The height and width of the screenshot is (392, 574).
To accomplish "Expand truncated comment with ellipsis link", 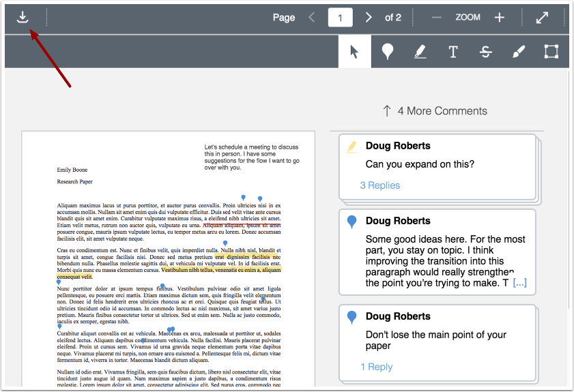I will point(520,283).
